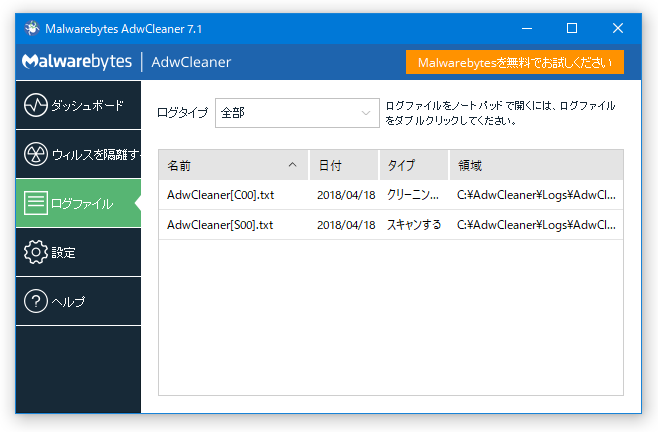Select the ログファイル sidebar tab
This screenshot has width=658, height=432.
(78, 203)
